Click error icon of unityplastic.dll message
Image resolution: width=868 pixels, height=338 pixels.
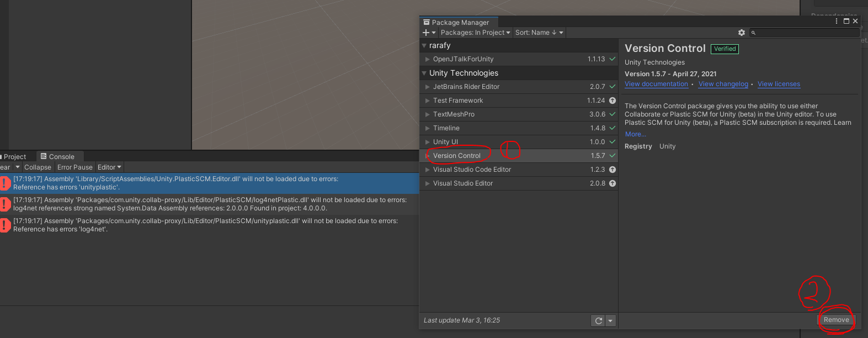(4, 225)
